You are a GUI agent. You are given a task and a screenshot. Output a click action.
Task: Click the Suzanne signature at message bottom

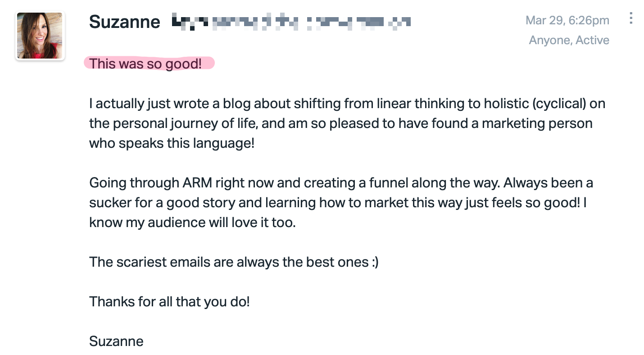(x=116, y=341)
